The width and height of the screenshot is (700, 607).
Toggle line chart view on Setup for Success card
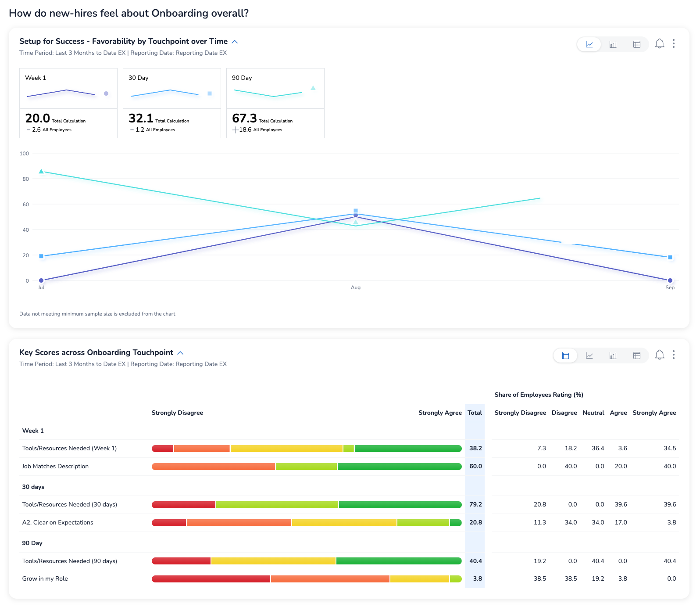click(x=589, y=44)
